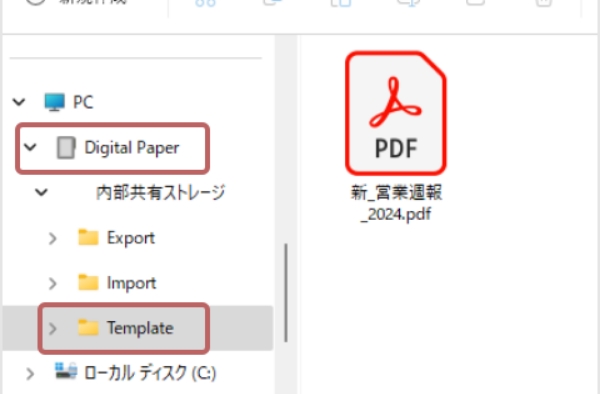Collapse the PC tree node chevron
The width and height of the screenshot is (600, 394).
[19, 102]
